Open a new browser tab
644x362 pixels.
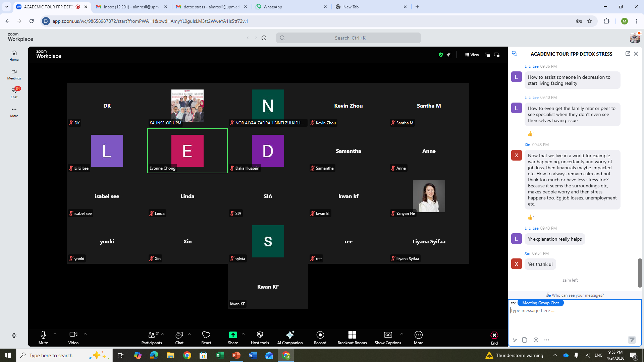[x=417, y=7]
